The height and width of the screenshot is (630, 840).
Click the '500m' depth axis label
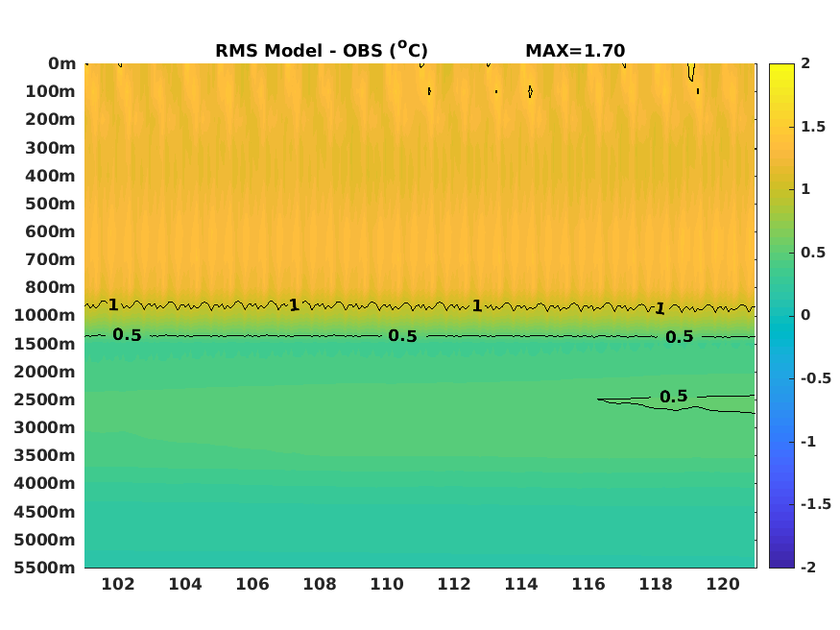[x=50, y=204]
